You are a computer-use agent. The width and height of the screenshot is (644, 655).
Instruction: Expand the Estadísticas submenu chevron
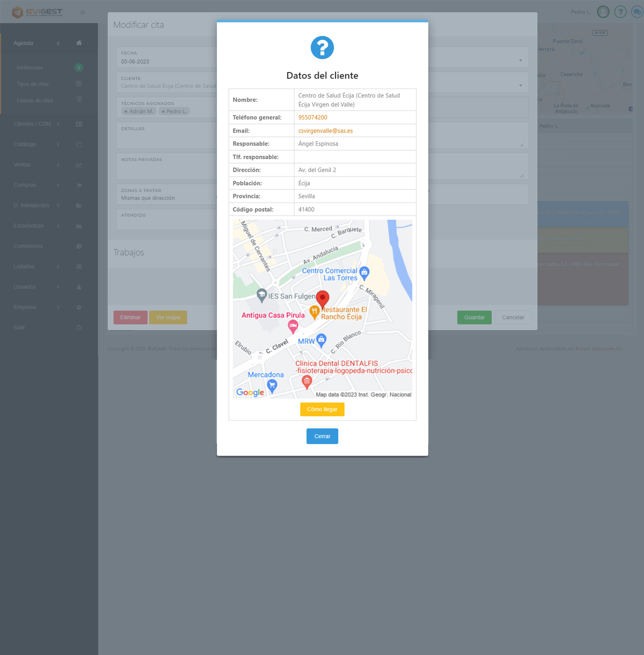point(58,226)
